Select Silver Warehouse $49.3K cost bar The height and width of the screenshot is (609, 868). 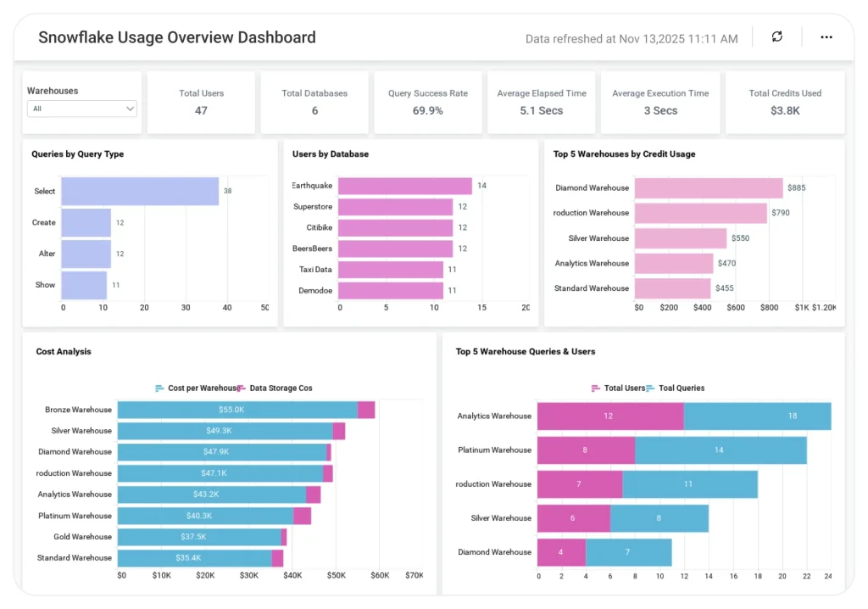tap(225, 431)
